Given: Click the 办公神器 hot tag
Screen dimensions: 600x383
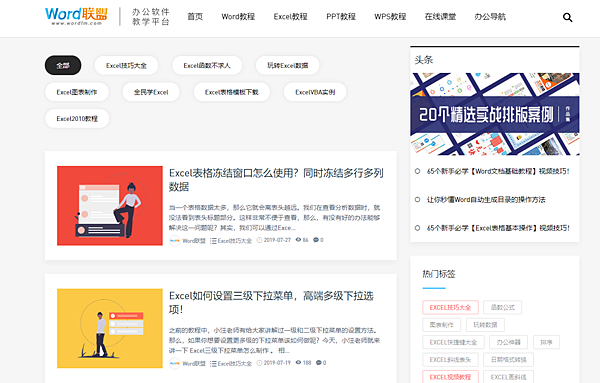Looking at the screenshot, I should tap(509, 342).
